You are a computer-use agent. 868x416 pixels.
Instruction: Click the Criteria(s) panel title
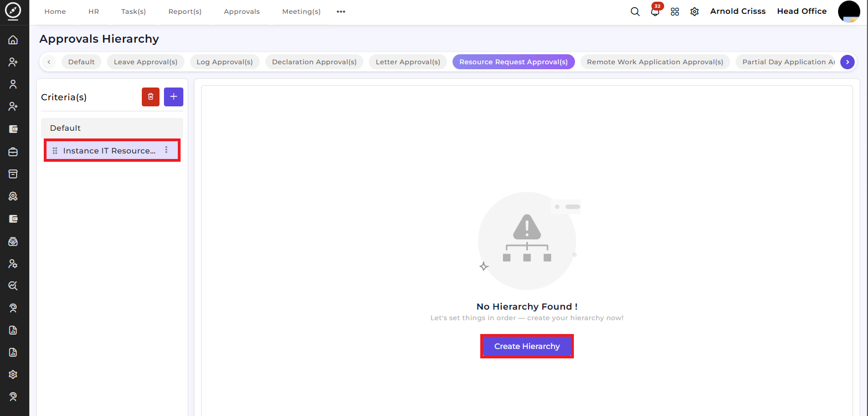coord(64,97)
